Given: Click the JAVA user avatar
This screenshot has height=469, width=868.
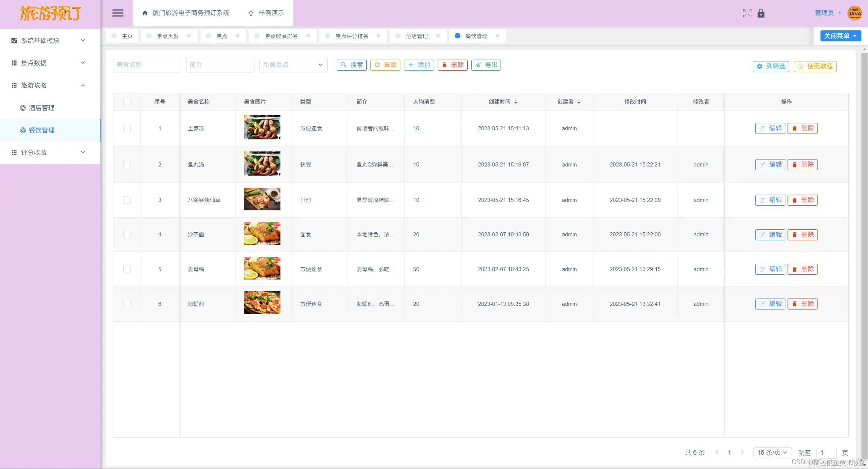Looking at the screenshot, I should (854, 13).
